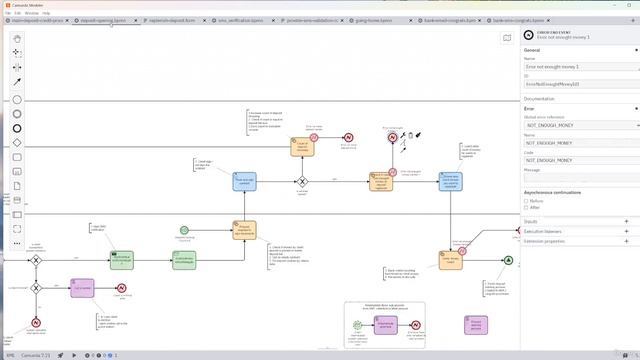
Task: Open the Help menu
Action: tap(46, 13)
